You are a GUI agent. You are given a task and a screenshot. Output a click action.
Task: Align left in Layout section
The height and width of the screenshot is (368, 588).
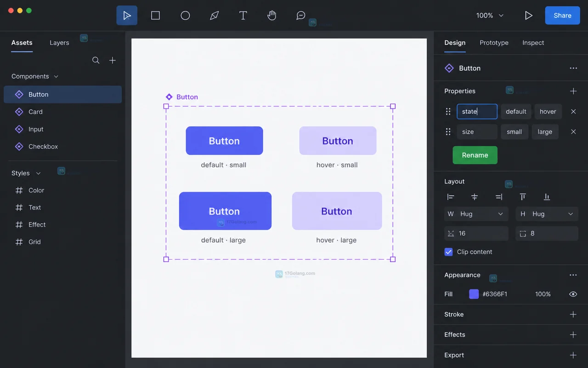click(x=451, y=197)
